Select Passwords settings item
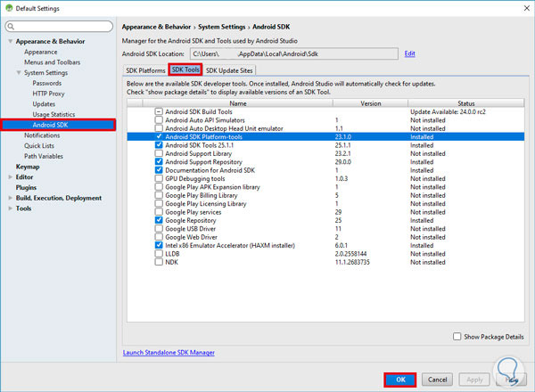 point(46,83)
